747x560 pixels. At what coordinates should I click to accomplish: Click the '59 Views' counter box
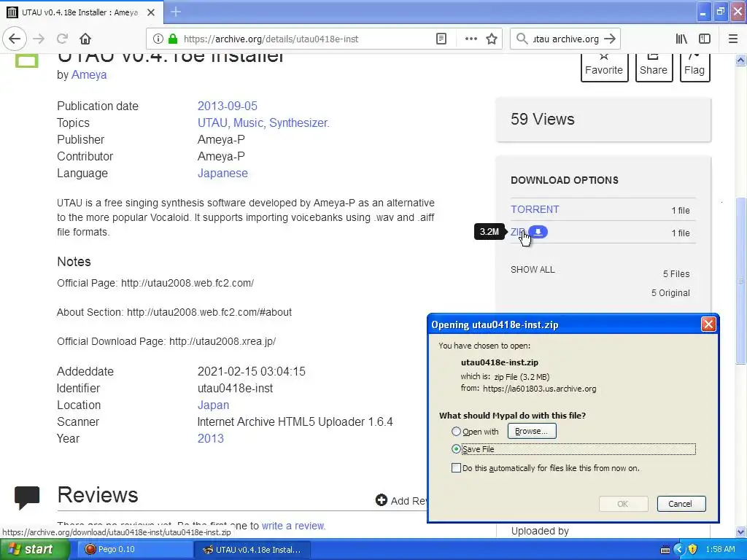coord(603,120)
